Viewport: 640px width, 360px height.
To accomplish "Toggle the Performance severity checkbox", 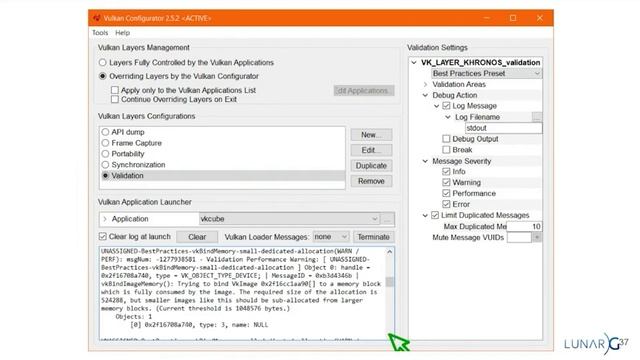I will click(x=446, y=193).
